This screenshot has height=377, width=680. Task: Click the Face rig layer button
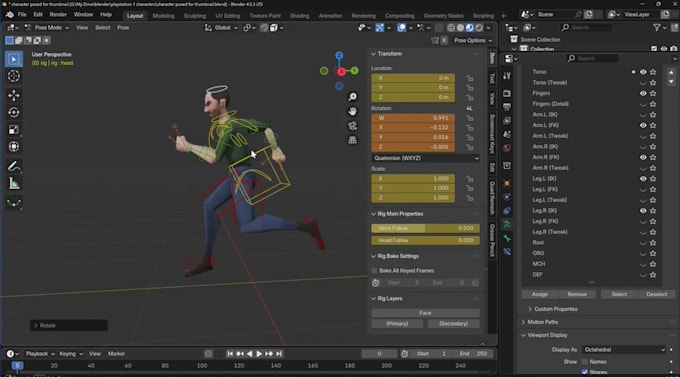pyautogui.click(x=425, y=313)
